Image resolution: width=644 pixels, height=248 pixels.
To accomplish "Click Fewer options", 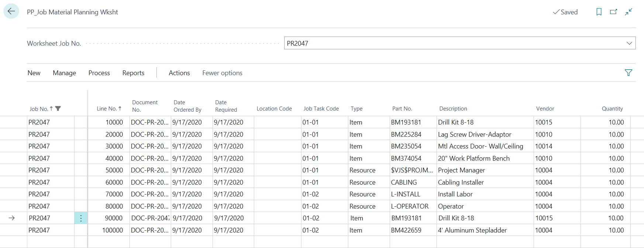I will pyautogui.click(x=222, y=73).
